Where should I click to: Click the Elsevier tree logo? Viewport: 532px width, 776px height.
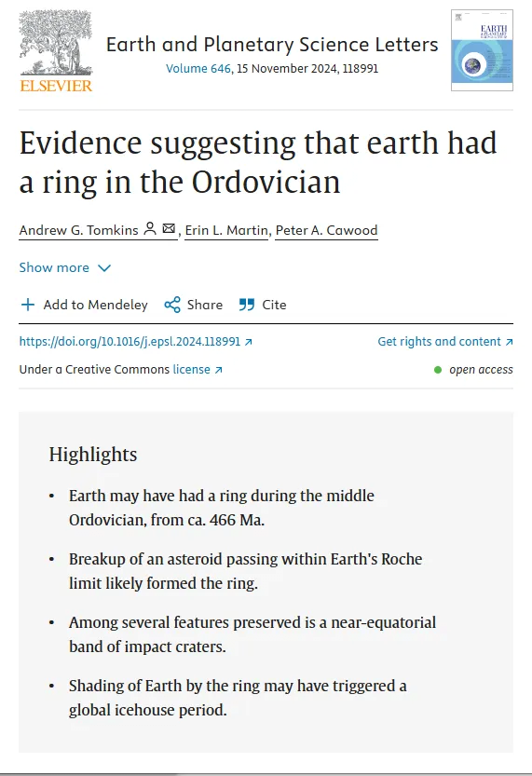click(56, 51)
